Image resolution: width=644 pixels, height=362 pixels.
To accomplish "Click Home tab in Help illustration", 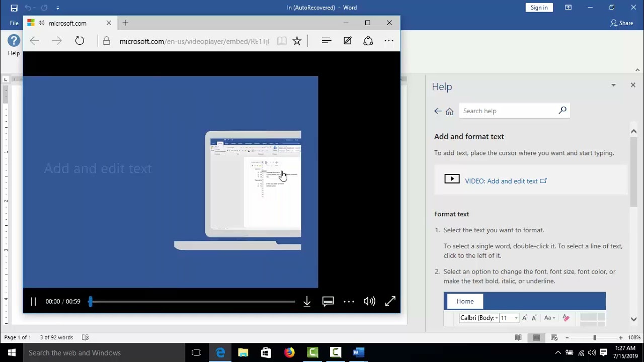I will (465, 301).
